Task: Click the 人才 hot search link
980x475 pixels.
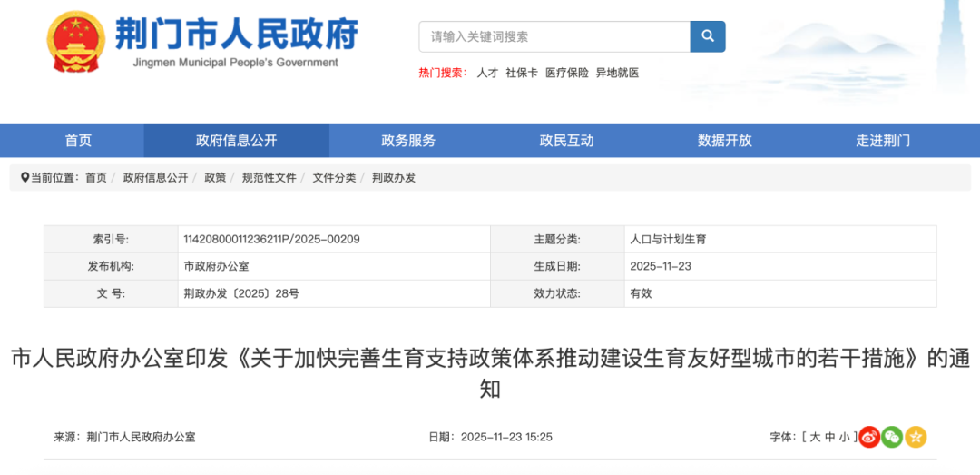Action: (487, 73)
